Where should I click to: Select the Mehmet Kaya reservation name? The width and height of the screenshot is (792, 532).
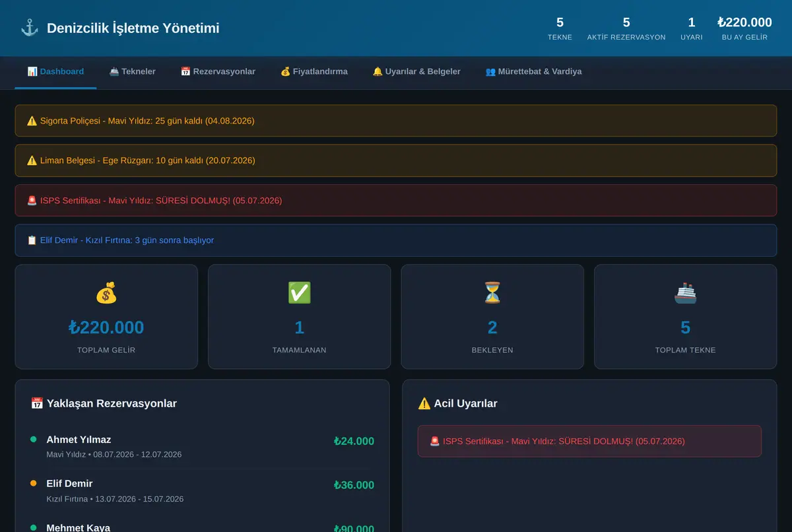click(x=78, y=527)
